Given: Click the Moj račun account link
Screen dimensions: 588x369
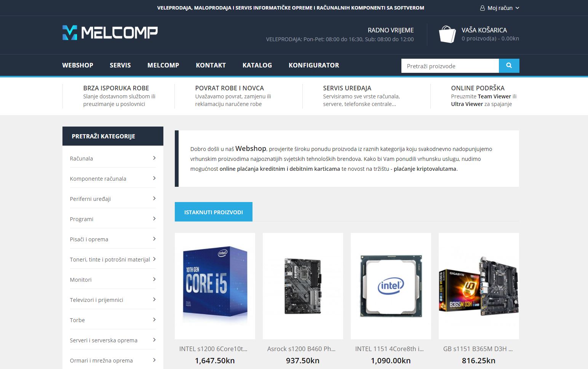Looking at the screenshot, I should pyautogui.click(x=500, y=8).
